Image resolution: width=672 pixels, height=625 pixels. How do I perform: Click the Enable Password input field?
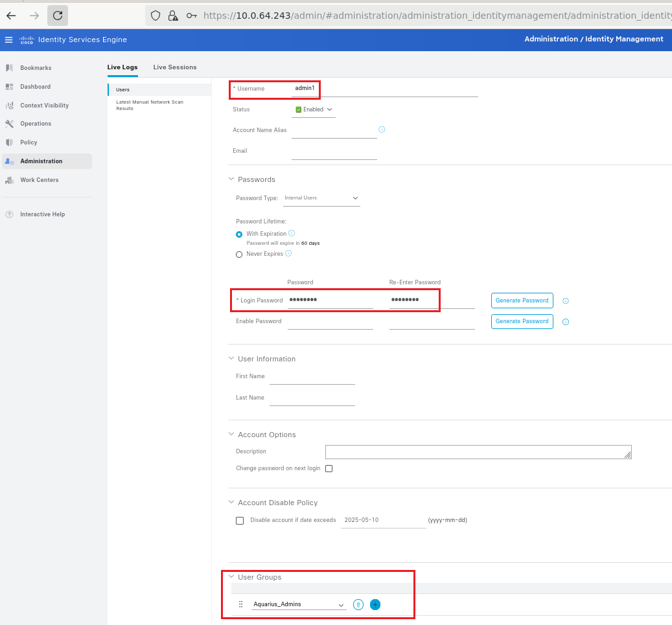330,322
